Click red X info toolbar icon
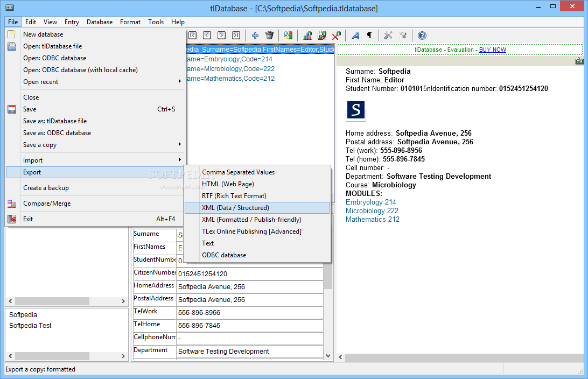Viewport: 588px width, 379px height. tap(336, 36)
